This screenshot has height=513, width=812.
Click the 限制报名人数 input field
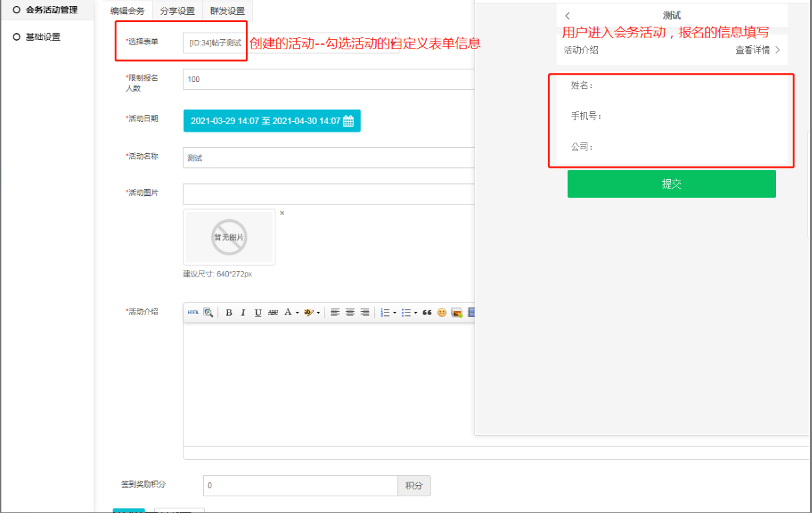tap(328, 79)
